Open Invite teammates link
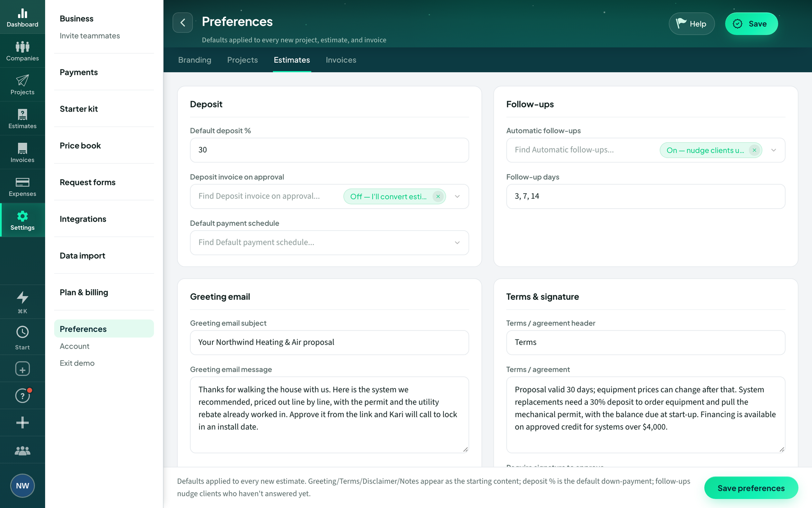 (90, 36)
